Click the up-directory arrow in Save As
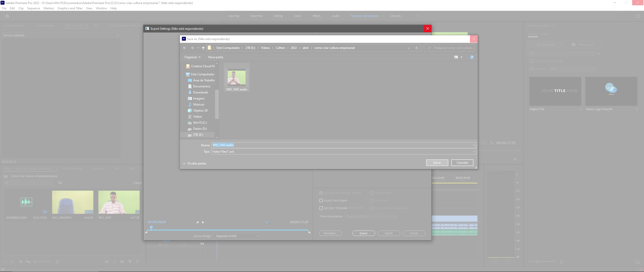The image size is (644, 272). [203, 48]
